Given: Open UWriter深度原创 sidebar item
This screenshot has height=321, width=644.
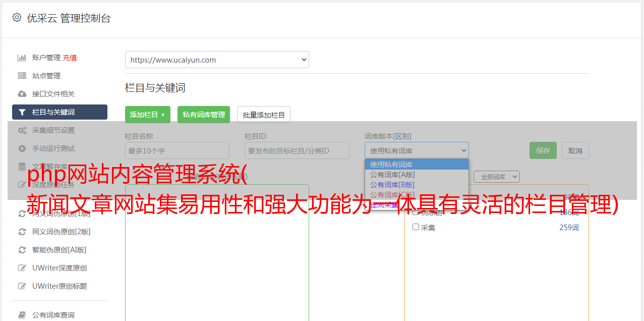Looking at the screenshot, I should click(x=60, y=268).
